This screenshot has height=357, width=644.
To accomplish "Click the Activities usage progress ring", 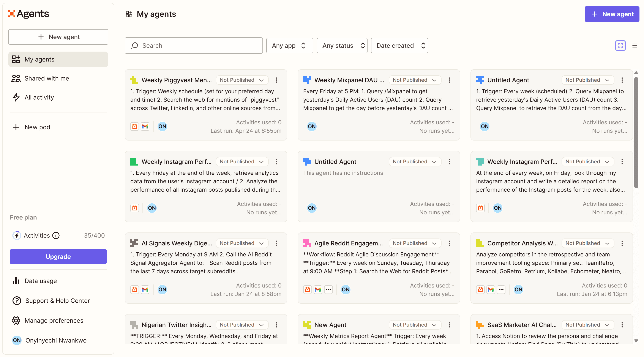I will coord(17,235).
